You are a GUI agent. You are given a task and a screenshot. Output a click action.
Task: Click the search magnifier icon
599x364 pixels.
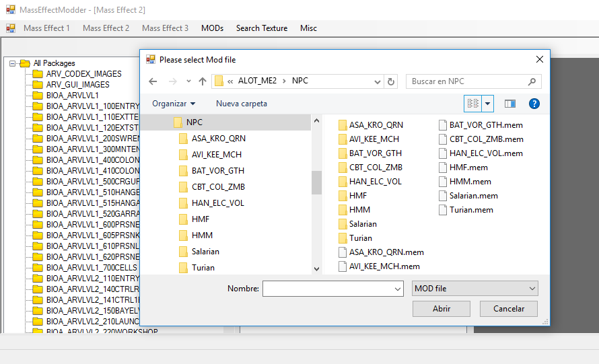click(x=532, y=81)
